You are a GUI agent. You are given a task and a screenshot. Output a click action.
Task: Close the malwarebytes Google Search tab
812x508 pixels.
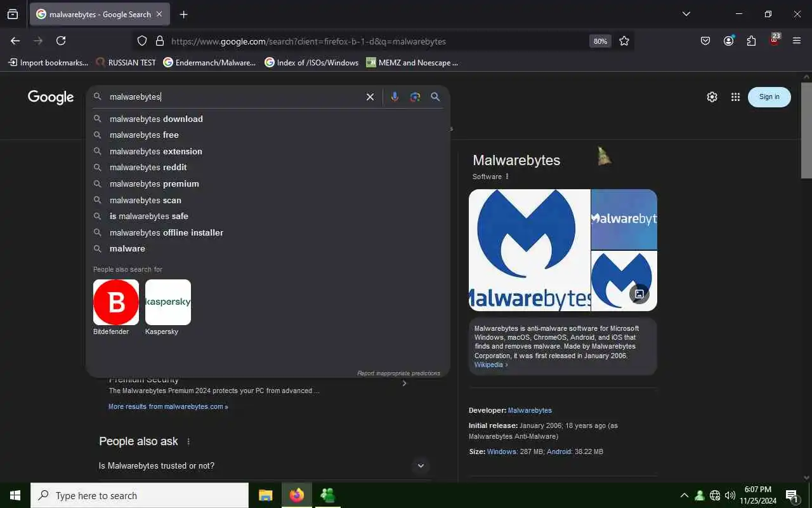[x=159, y=14]
